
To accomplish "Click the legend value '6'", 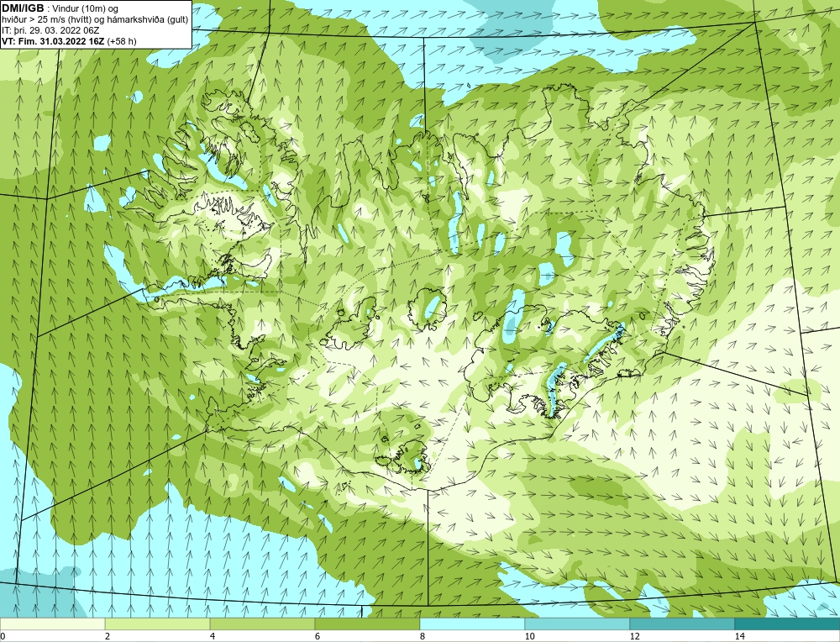I will (318, 636).
